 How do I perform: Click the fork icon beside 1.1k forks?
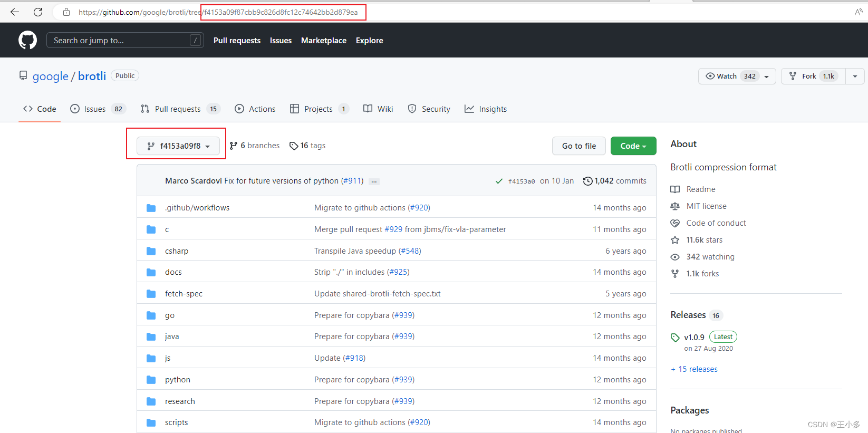point(675,274)
